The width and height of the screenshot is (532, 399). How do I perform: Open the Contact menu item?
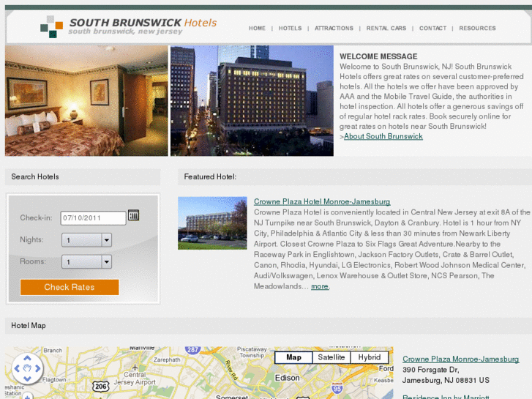[432, 28]
